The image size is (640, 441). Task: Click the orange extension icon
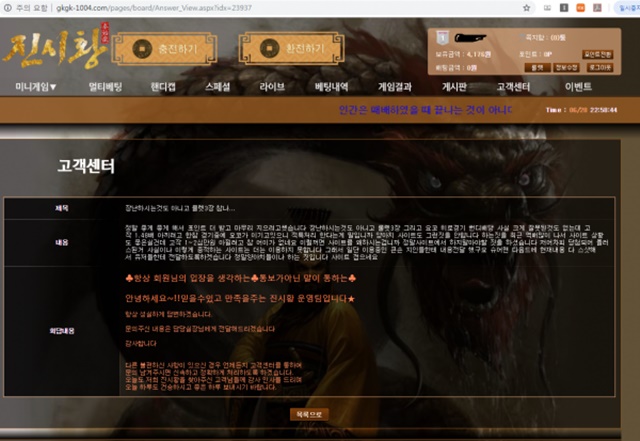[x=580, y=8]
